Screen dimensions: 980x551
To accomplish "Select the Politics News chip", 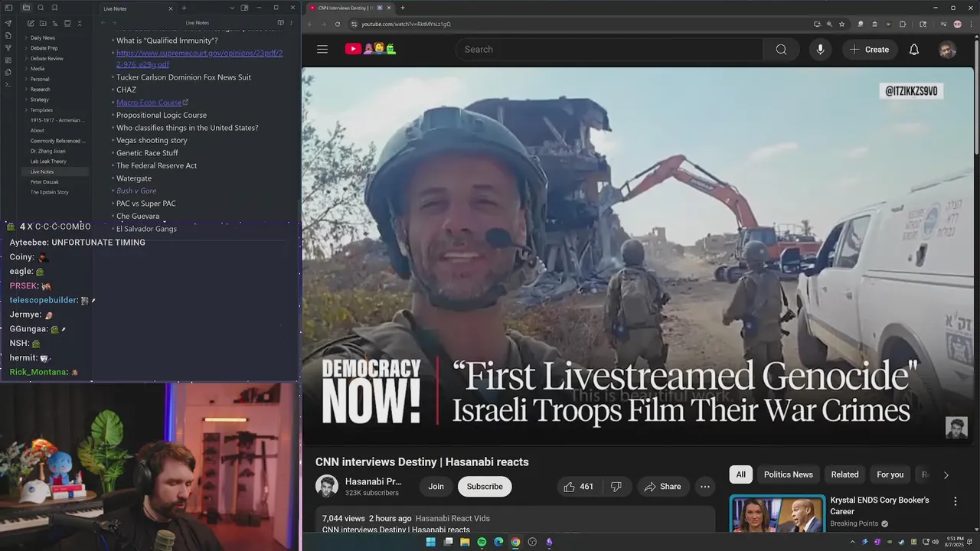I will 788,474.
